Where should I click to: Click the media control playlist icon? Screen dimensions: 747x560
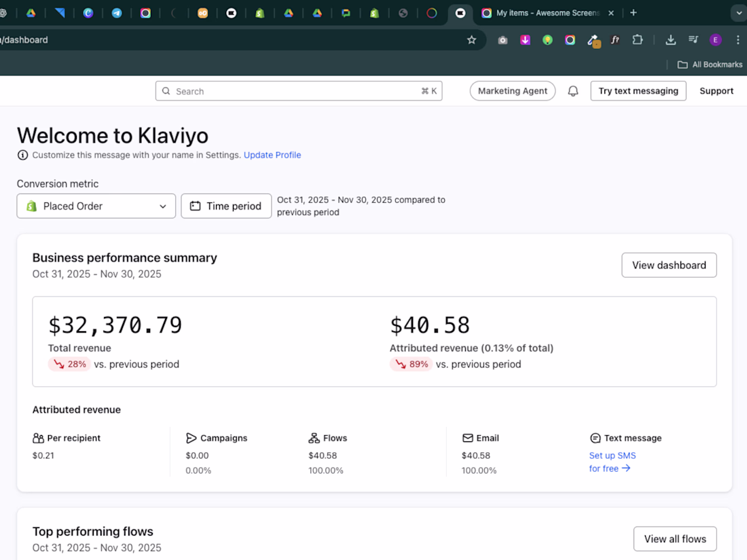693,40
